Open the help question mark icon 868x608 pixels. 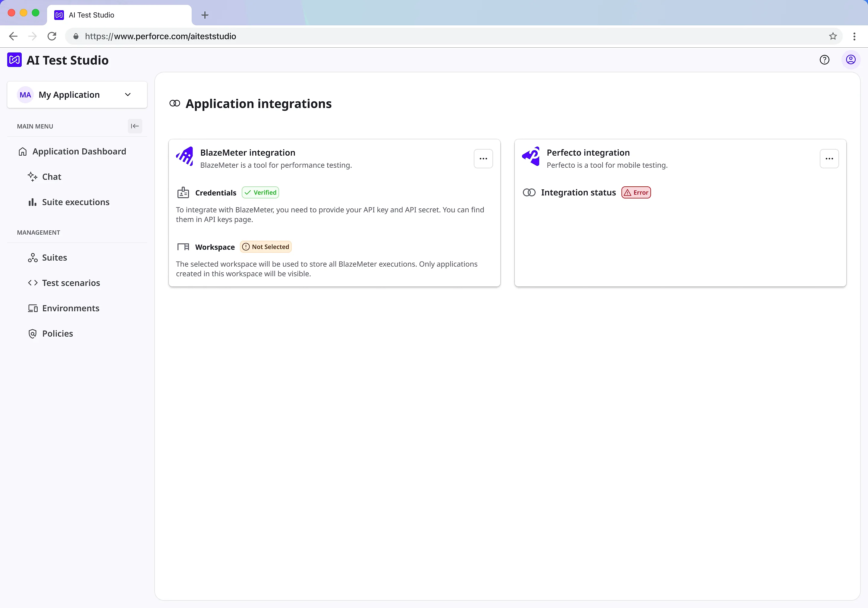[824, 60]
